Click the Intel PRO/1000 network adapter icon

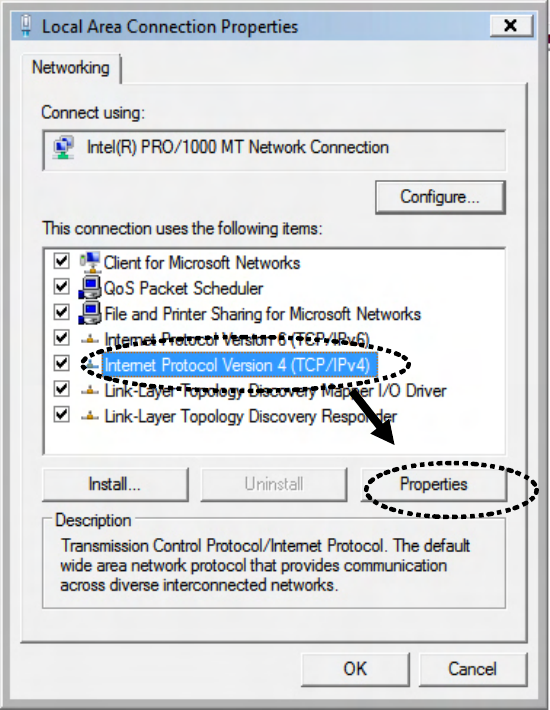click(63, 148)
